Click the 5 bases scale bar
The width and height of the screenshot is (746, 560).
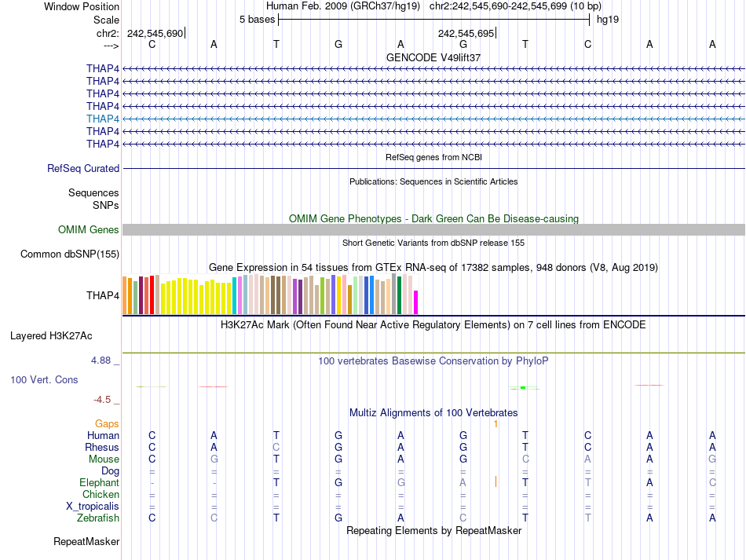coord(433,19)
